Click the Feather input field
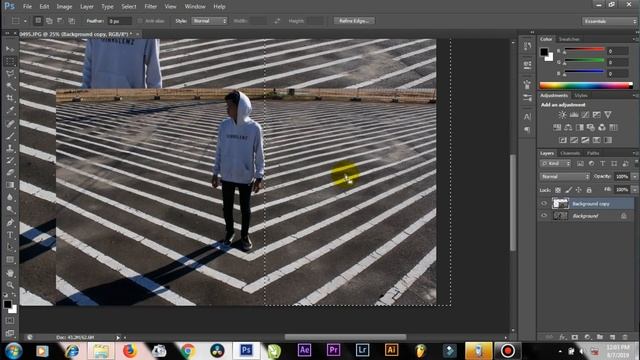640x360 pixels. tap(120, 21)
